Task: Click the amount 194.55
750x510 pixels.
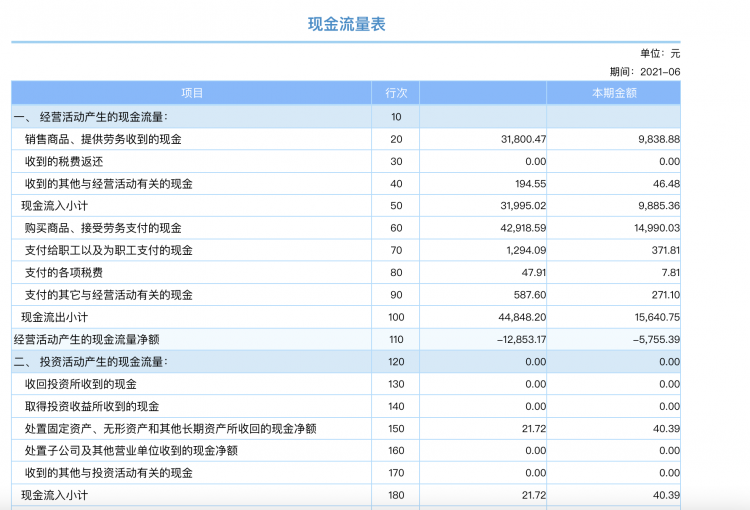Action: (530, 184)
